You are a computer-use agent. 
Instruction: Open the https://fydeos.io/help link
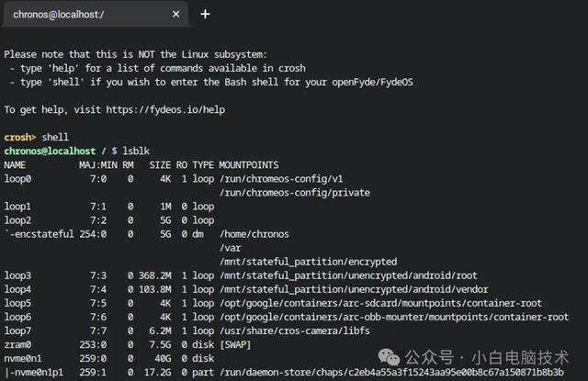click(165, 110)
